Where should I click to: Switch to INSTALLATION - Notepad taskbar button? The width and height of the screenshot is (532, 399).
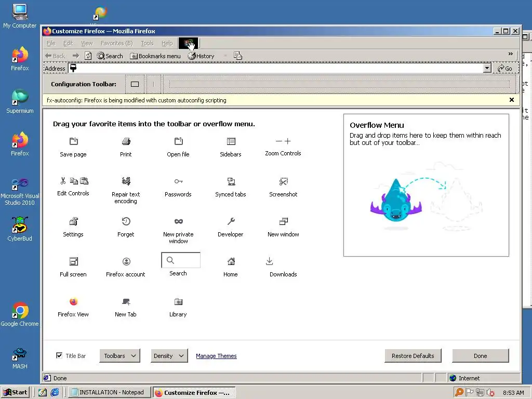click(109, 392)
